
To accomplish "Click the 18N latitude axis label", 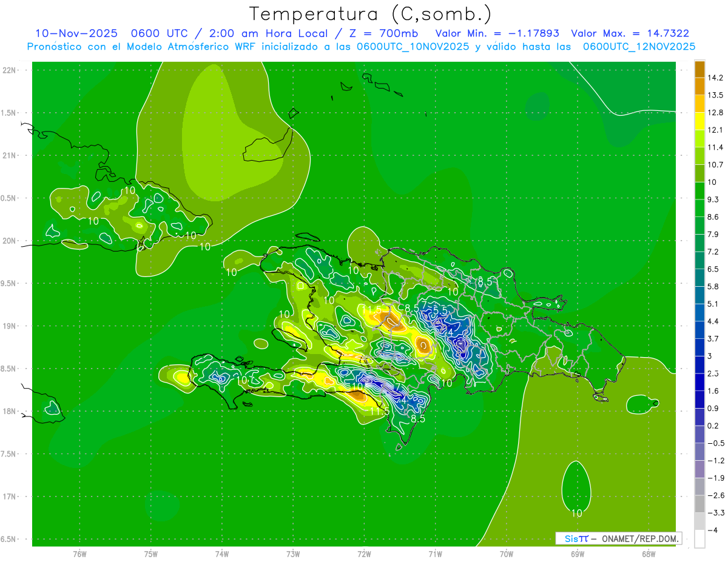I will pos(9,411).
